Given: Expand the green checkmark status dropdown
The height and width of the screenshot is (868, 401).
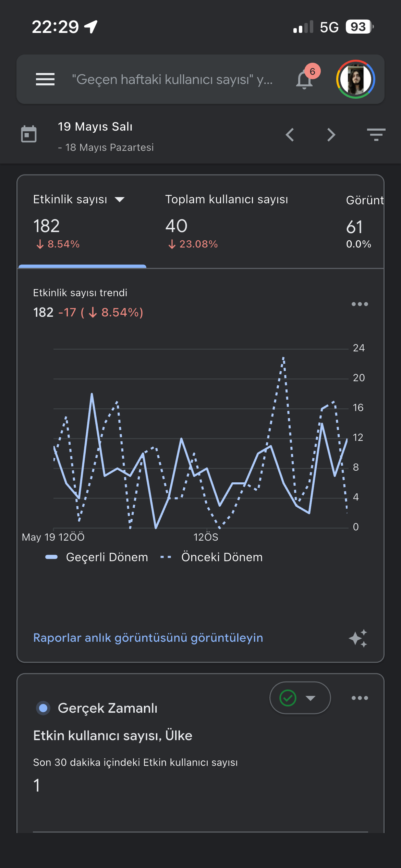Looking at the screenshot, I should point(300,698).
